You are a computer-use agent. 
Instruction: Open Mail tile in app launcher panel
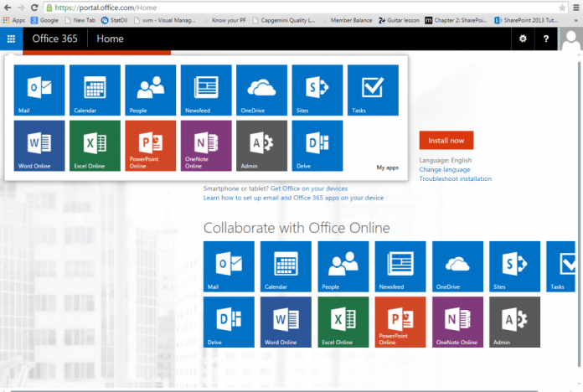(39, 90)
